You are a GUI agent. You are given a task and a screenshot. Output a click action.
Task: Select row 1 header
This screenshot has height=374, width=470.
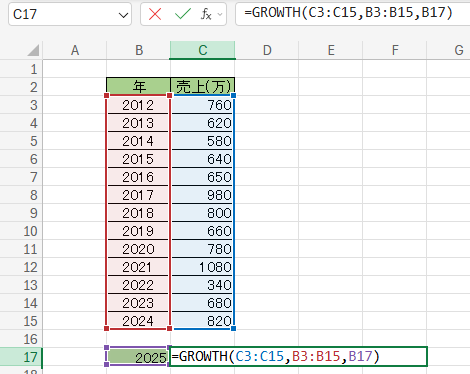(21, 69)
